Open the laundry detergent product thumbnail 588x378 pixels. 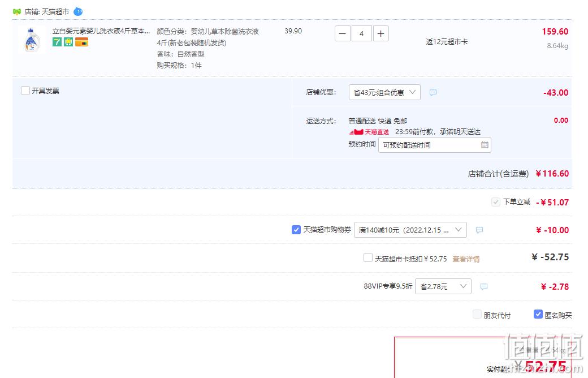pos(32,40)
